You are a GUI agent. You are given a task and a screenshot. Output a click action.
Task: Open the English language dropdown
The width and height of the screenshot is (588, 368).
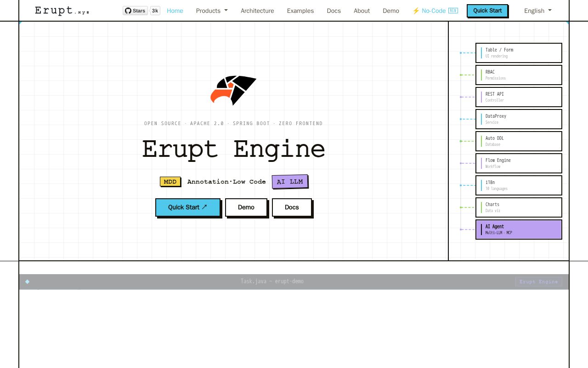(538, 11)
